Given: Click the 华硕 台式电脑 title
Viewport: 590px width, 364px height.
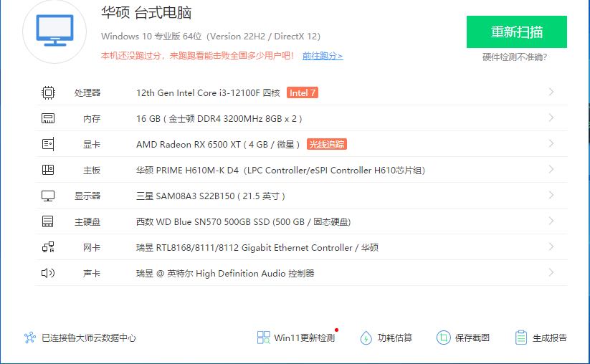Looking at the screenshot, I should coord(146,13).
